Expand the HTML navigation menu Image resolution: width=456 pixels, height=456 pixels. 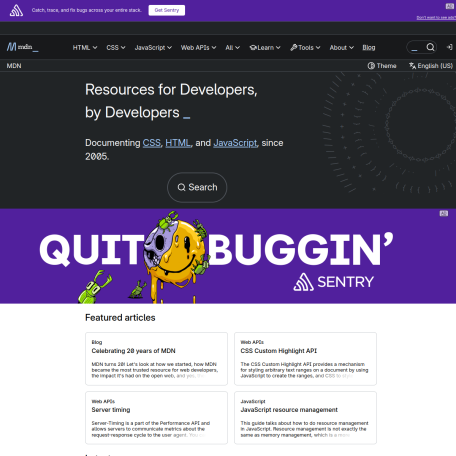85,48
